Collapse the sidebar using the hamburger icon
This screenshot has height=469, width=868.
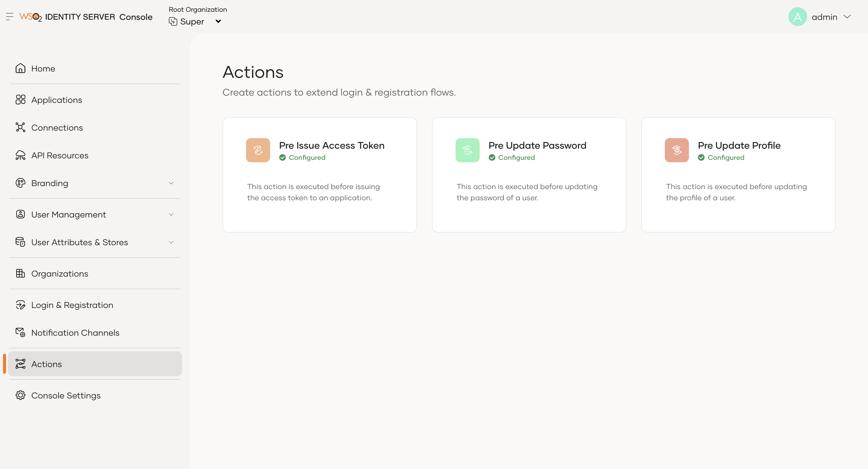pyautogui.click(x=9, y=17)
